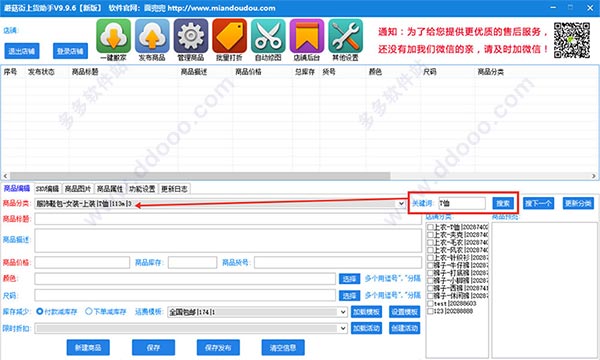Image resolution: width=600 pixels, height=360 pixels.
Task: Click the 保存发布 button
Action: pyautogui.click(x=218, y=347)
